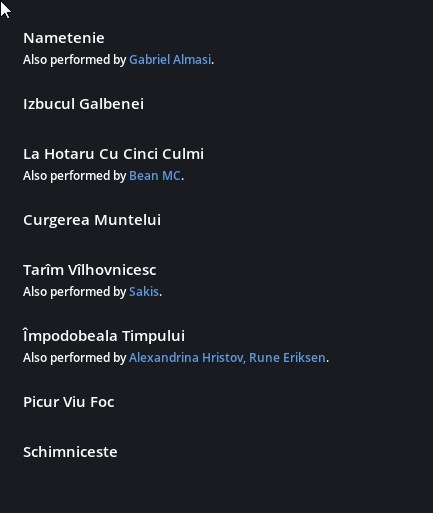433x513 pixels.
Task: Select the Schimniceste track title
Action: pyautogui.click(x=70, y=452)
